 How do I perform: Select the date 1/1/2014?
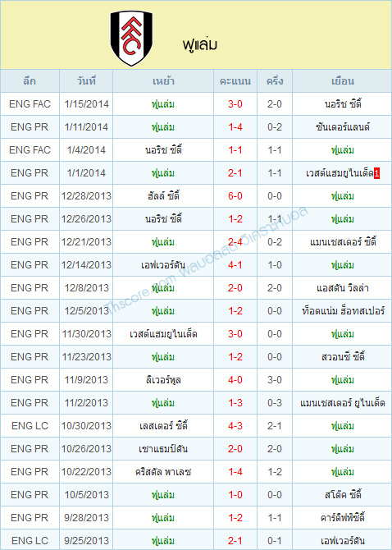coord(86,173)
